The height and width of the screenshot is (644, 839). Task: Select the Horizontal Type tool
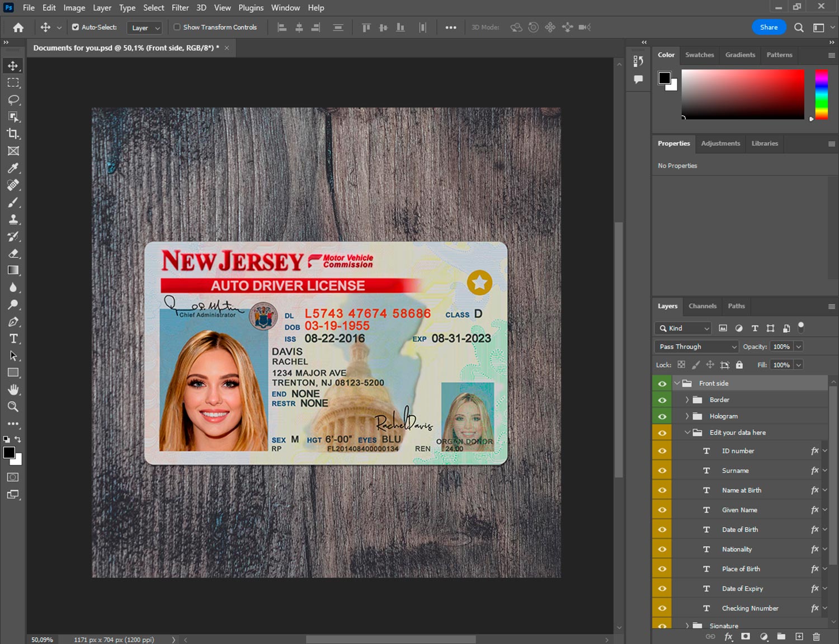13,339
